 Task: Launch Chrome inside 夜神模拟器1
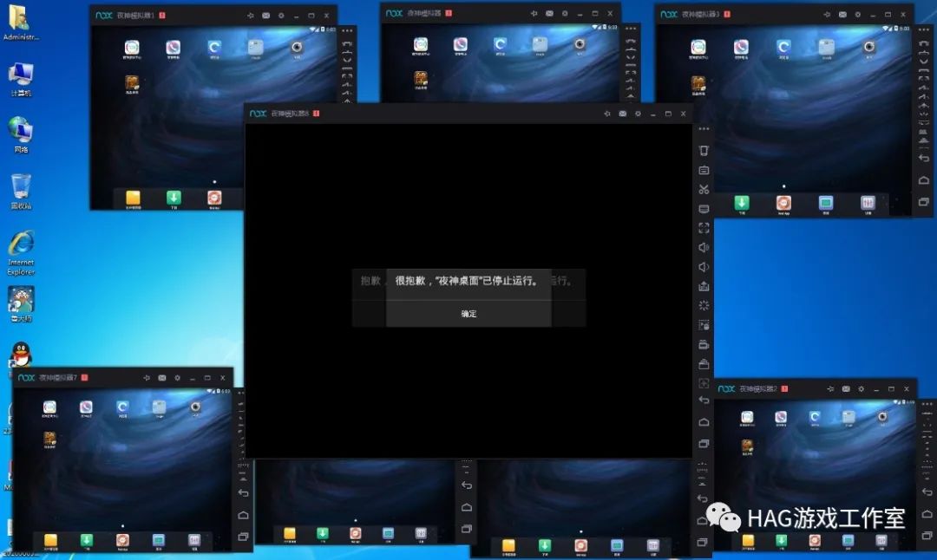(x=213, y=48)
